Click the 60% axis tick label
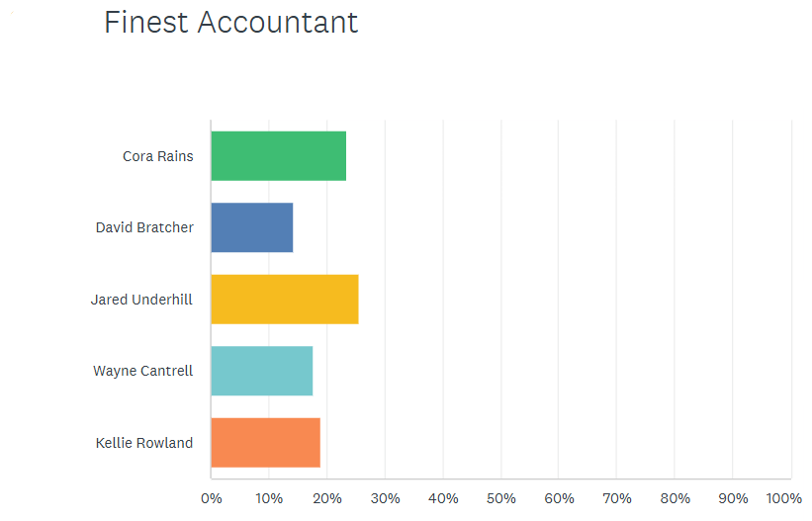Viewport: 812px width, 521px height. click(559, 498)
